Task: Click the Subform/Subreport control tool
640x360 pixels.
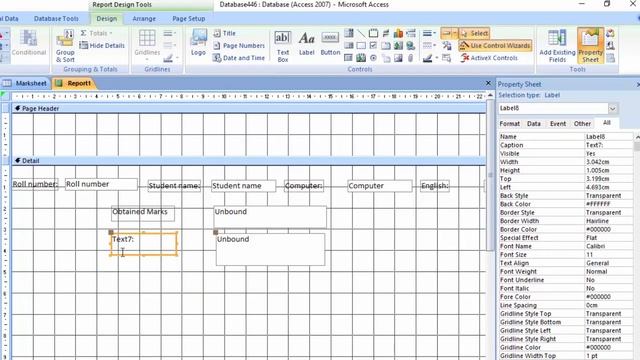Action: pyautogui.click(x=349, y=58)
